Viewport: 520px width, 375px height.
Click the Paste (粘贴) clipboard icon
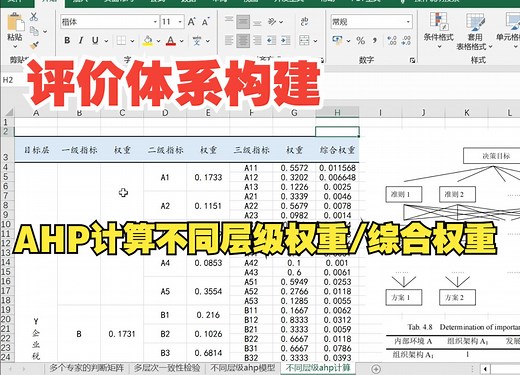15,22
